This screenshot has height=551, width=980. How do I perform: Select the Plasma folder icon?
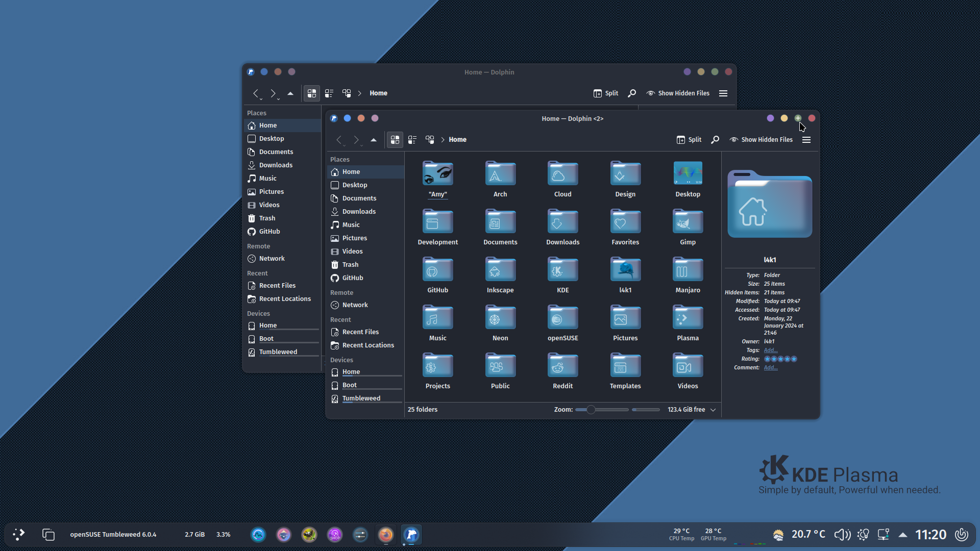(x=688, y=318)
